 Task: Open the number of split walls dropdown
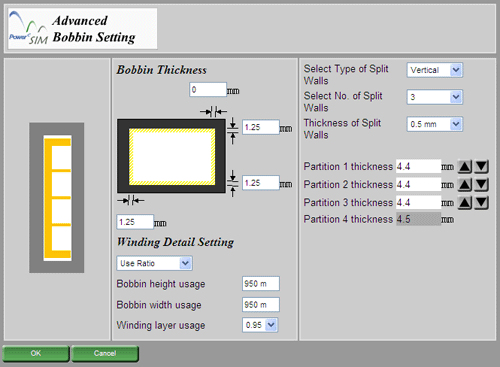pyautogui.click(x=435, y=97)
